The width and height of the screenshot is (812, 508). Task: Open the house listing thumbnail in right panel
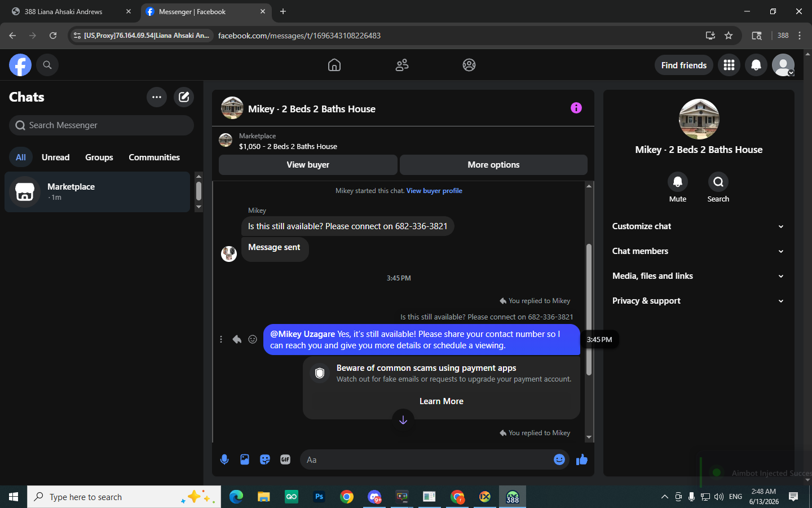tap(699, 119)
